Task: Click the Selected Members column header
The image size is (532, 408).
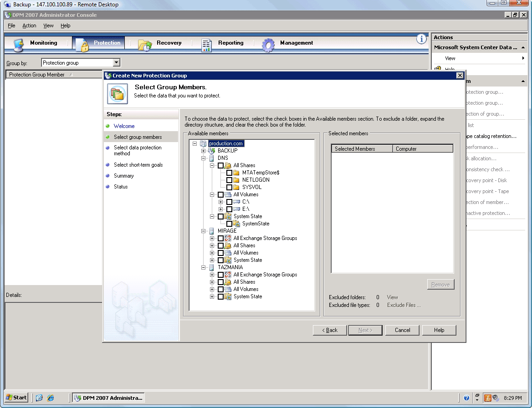Action: [x=362, y=148]
